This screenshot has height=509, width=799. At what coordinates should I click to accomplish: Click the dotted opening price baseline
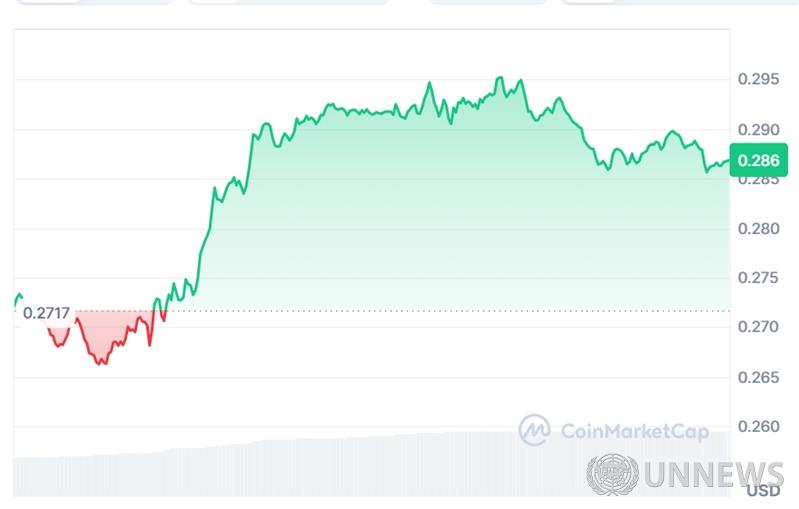[450, 311]
